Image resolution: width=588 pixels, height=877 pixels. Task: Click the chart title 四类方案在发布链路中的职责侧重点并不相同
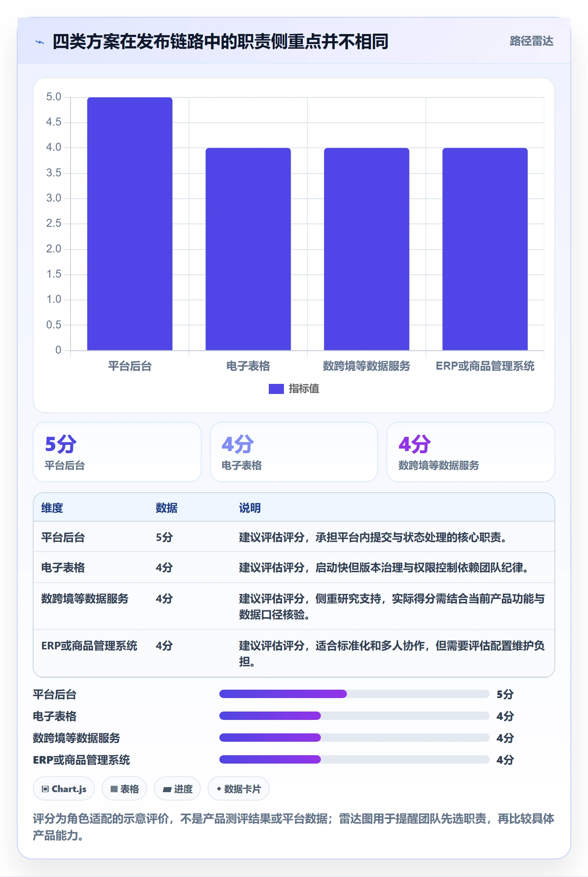[220, 42]
